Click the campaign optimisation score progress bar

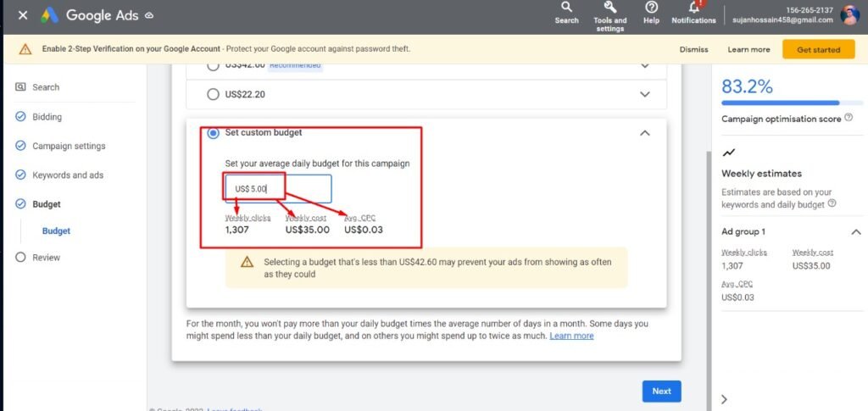780,103
